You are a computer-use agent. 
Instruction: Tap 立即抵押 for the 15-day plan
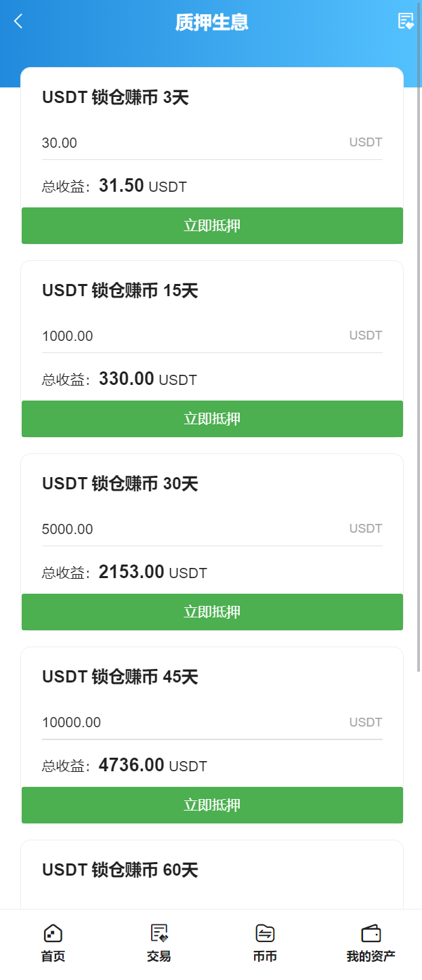click(x=211, y=418)
